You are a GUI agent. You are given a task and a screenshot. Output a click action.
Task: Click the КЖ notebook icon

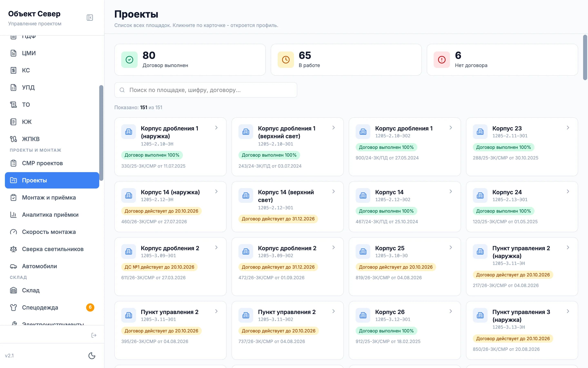tap(13, 122)
